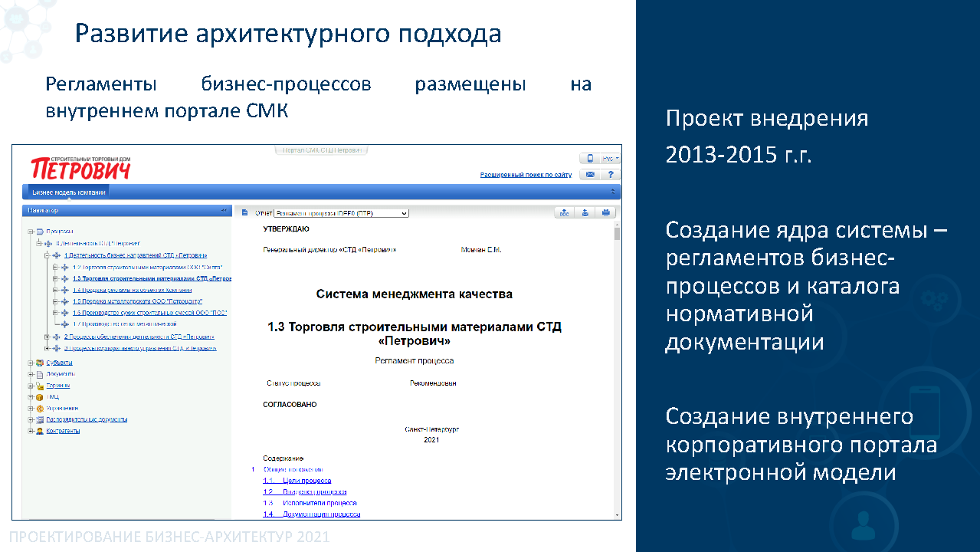The width and height of the screenshot is (980, 552).
Task: Open the Распорядительные документы tree link
Action: pos(87,419)
